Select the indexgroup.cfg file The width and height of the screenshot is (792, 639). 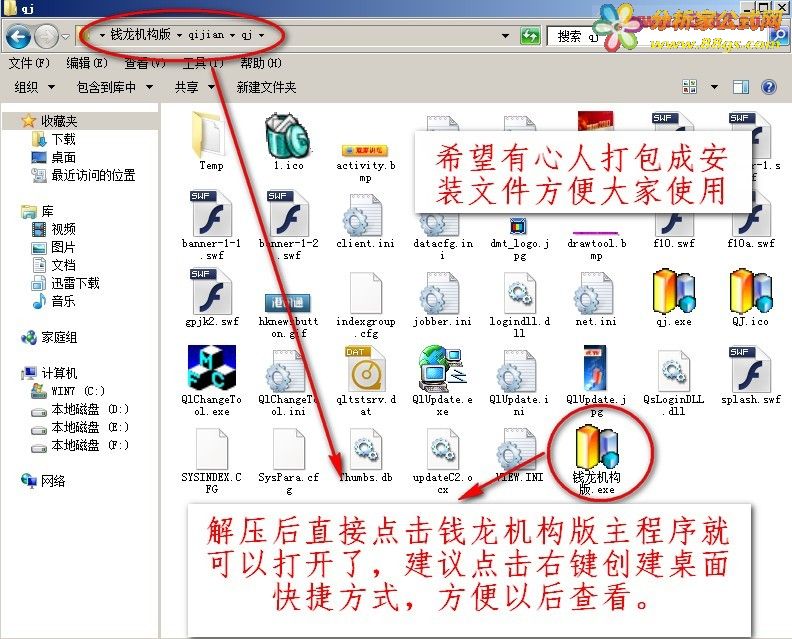[365, 306]
